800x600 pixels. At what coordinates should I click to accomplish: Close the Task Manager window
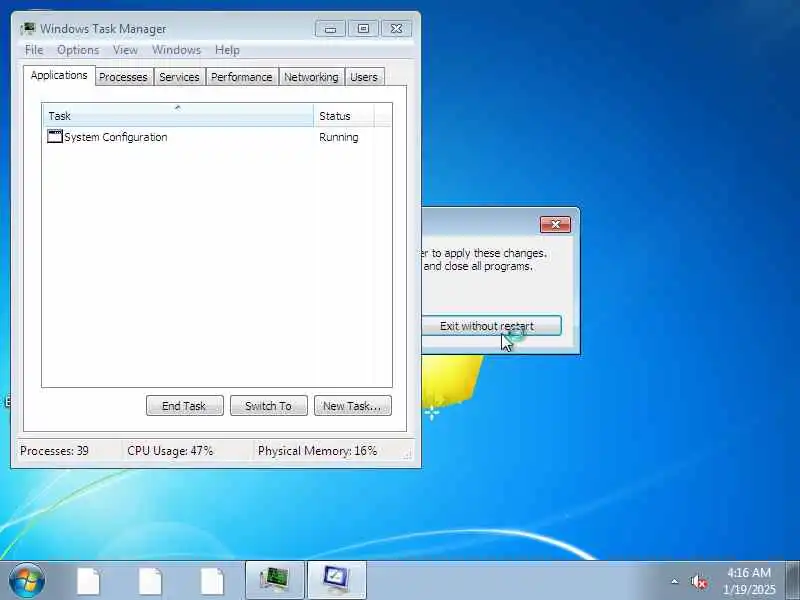(x=396, y=29)
